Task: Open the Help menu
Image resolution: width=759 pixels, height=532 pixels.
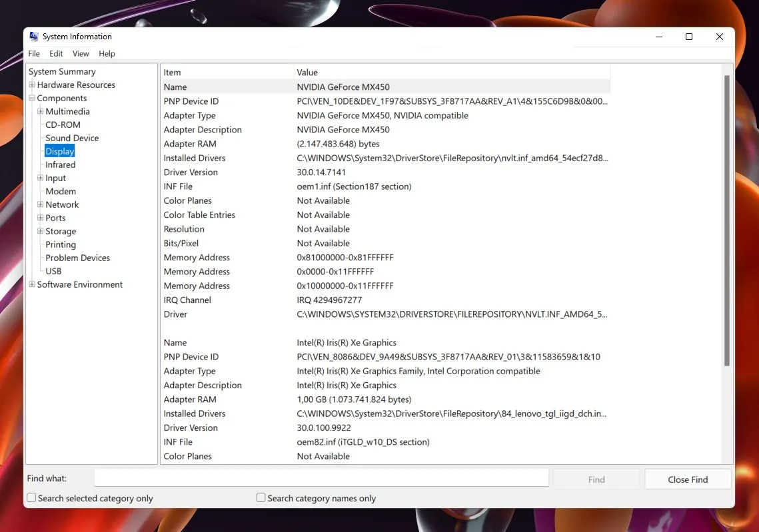Action: coord(107,54)
